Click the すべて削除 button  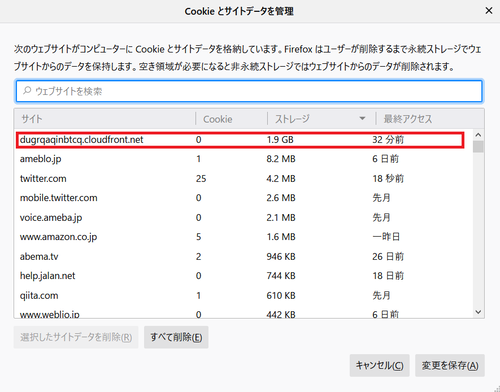(x=176, y=337)
